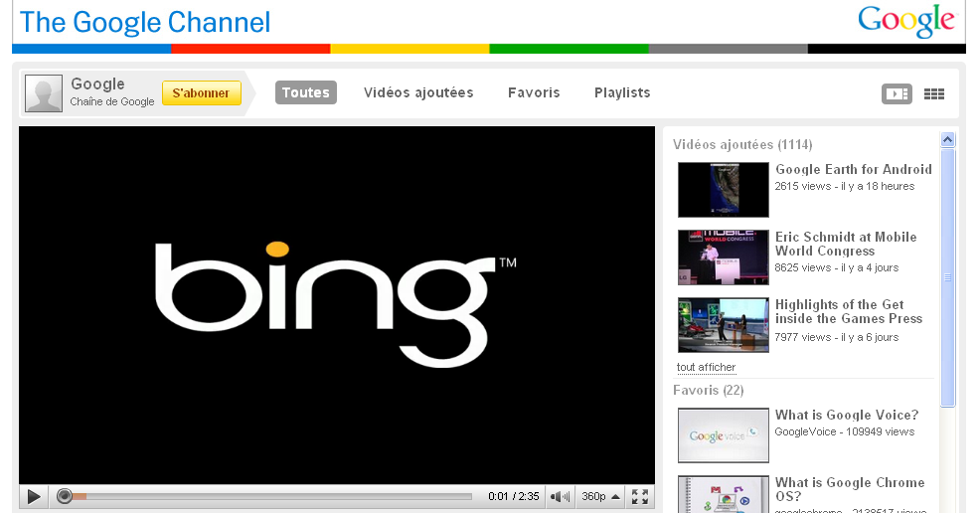980x513 pixels.
Task: Play the Bing video
Action: [x=34, y=497]
